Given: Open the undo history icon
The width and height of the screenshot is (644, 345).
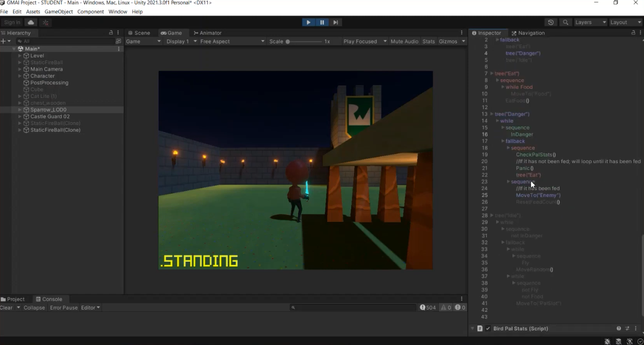Looking at the screenshot, I should [x=551, y=22].
